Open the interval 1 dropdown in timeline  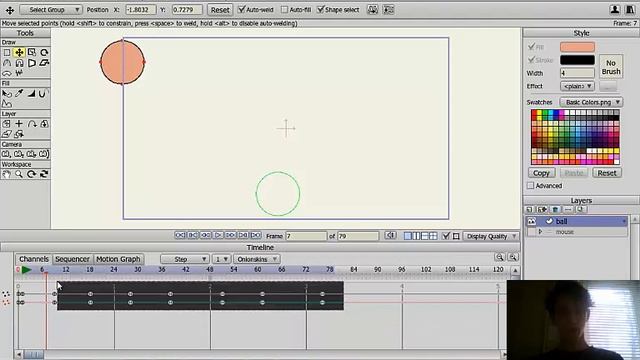222,259
